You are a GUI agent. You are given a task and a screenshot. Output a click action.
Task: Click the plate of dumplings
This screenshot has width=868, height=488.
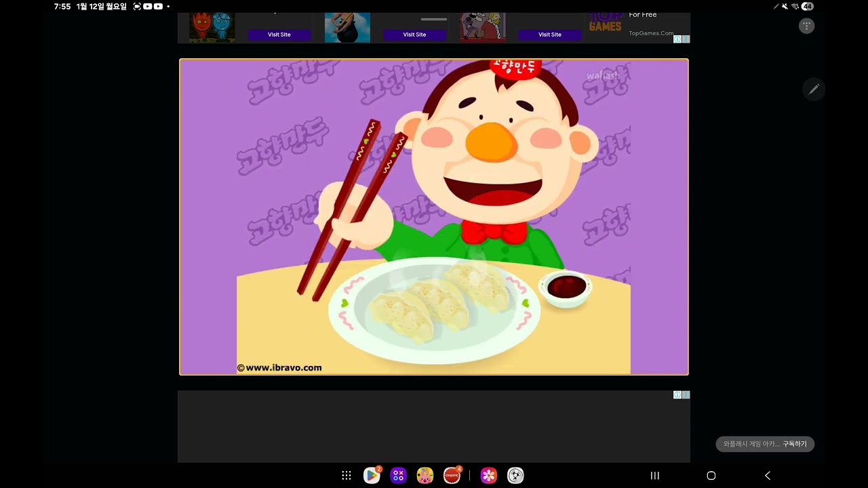click(434, 310)
